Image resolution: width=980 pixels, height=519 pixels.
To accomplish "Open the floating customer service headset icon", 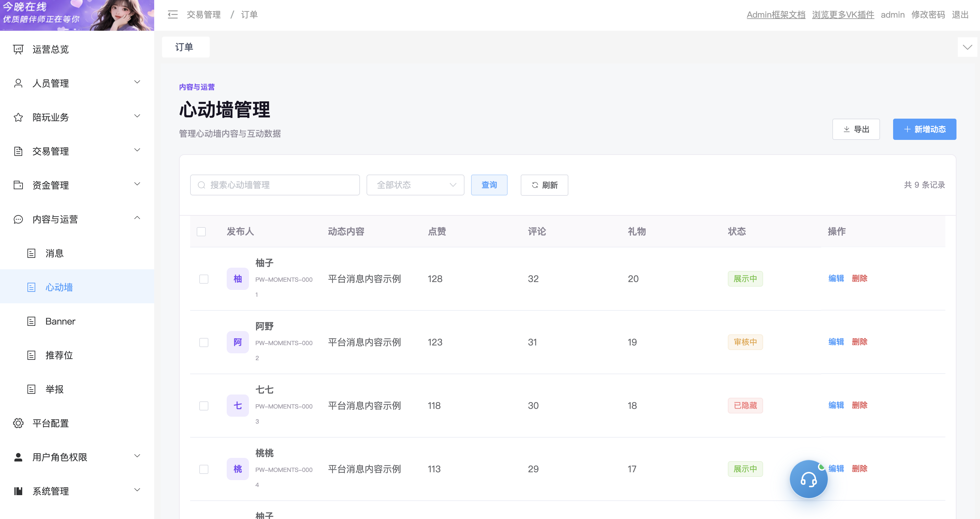I will pyautogui.click(x=808, y=479).
